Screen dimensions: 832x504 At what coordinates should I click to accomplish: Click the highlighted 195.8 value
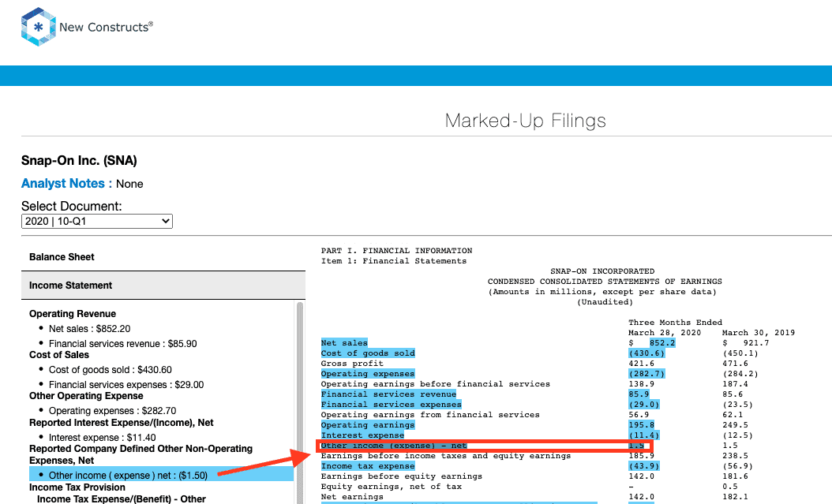[x=642, y=425]
